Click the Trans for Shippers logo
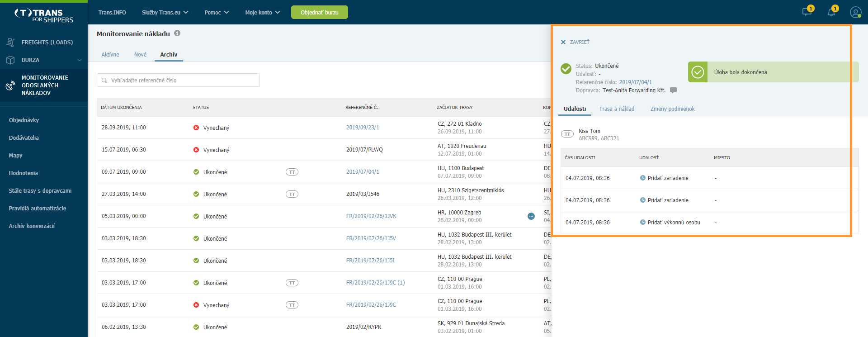The height and width of the screenshot is (337, 868). pos(44,16)
